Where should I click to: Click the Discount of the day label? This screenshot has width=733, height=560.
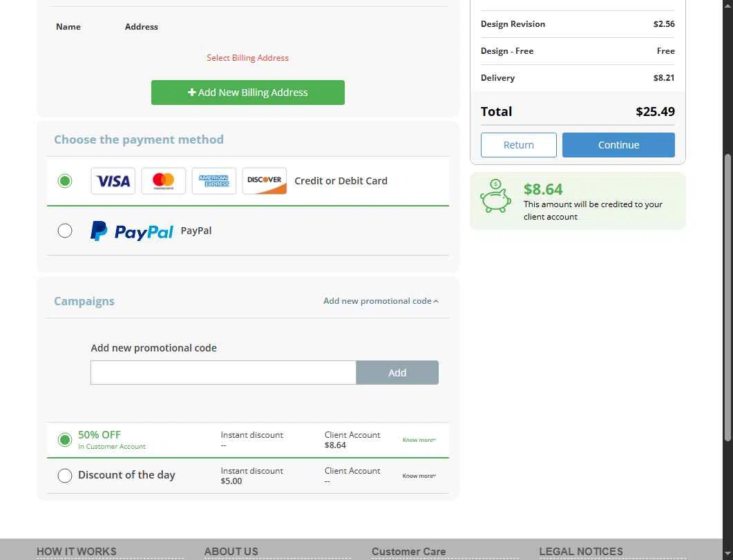(x=126, y=475)
